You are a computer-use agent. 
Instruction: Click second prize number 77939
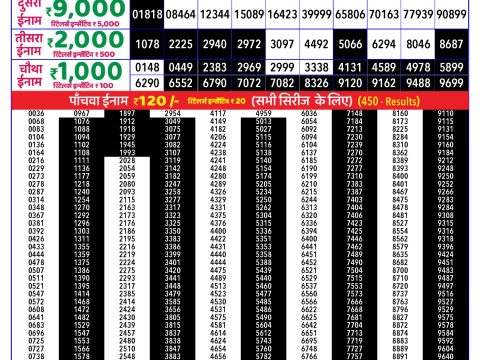click(418, 14)
